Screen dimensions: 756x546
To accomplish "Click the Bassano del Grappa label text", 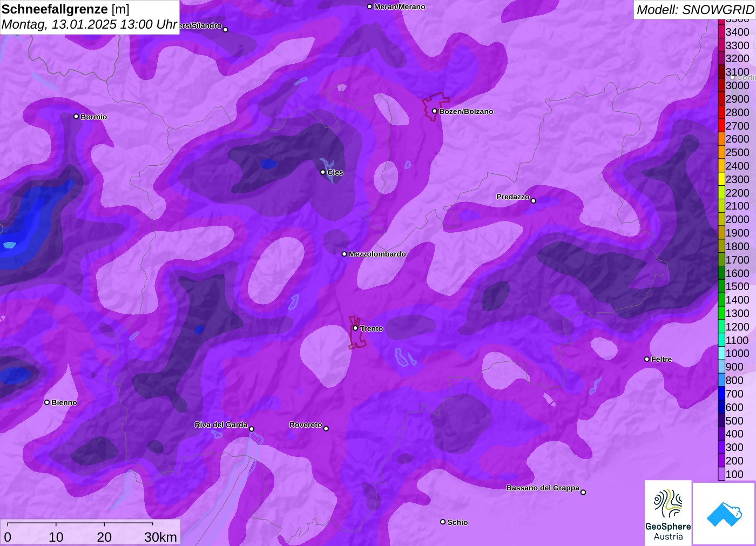I will pyautogui.click(x=543, y=488).
